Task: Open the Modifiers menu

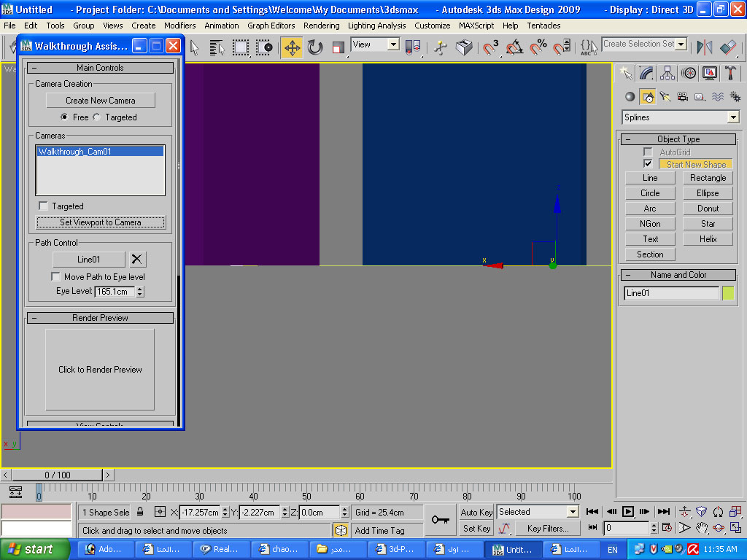Action: click(179, 26)
